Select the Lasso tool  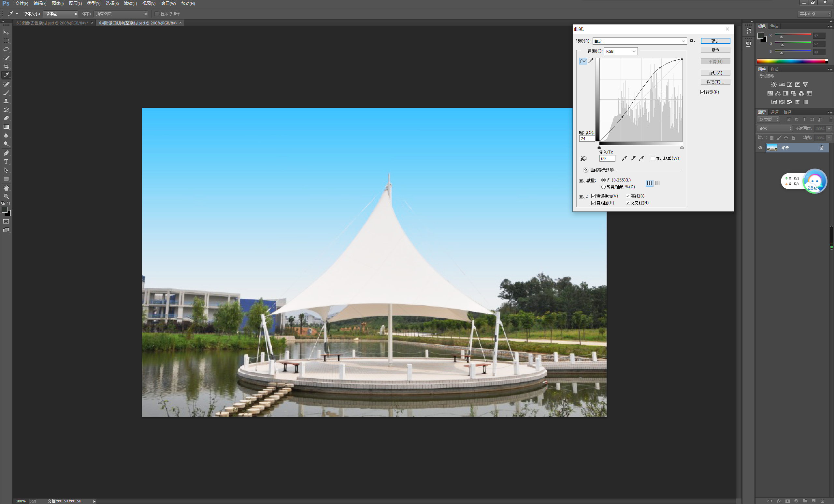tap(6, 50)
